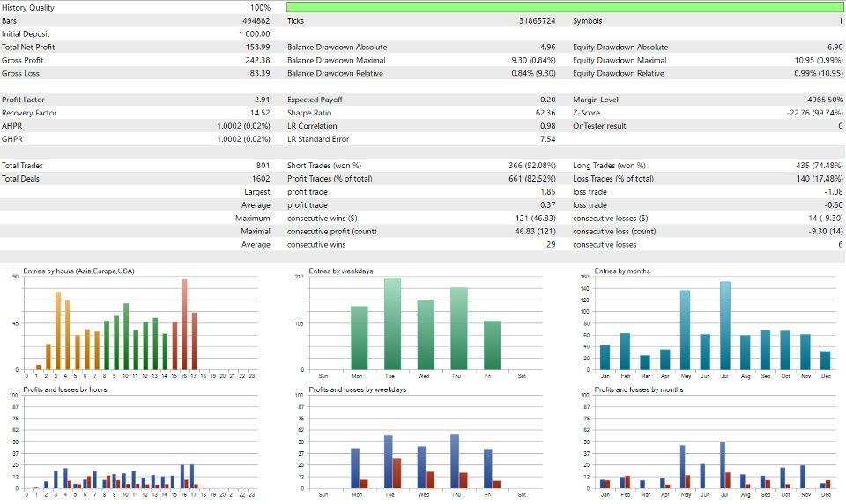
Task: Select the Total Trades value 801
Action: point(263,166)
